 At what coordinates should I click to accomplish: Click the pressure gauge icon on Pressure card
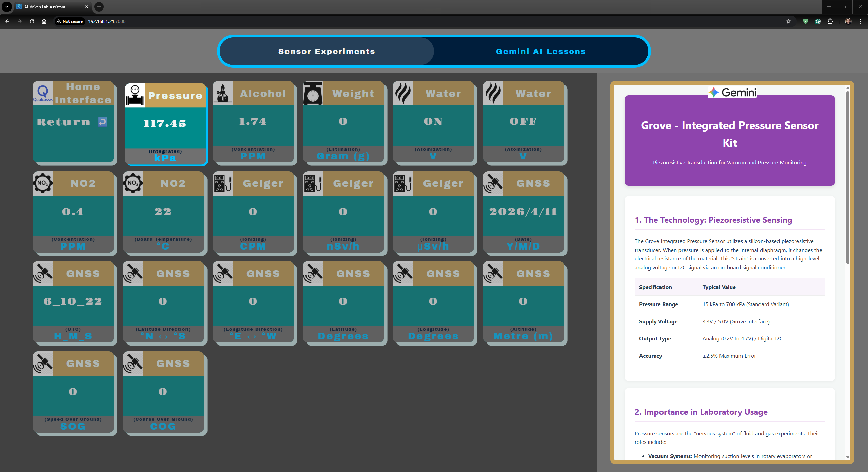point(135,95)
